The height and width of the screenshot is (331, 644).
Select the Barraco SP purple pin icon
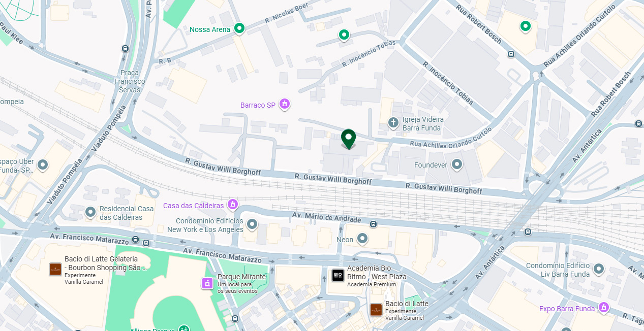point(285,105)
